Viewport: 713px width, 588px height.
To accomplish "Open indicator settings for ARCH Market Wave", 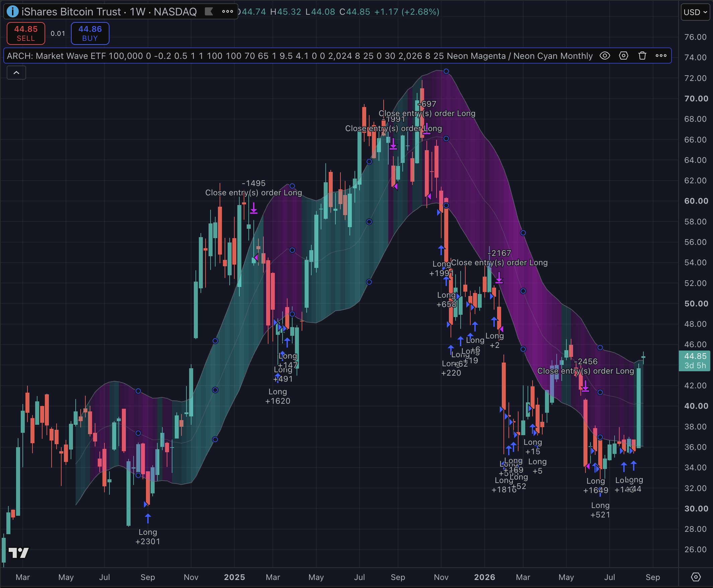I will (x=623, y=56).
